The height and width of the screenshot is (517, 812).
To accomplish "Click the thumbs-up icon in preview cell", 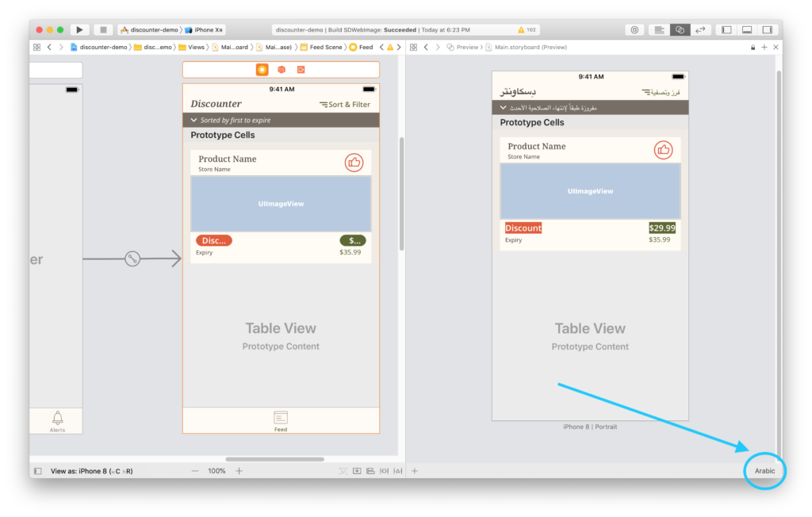I will (x=663, y=150).
